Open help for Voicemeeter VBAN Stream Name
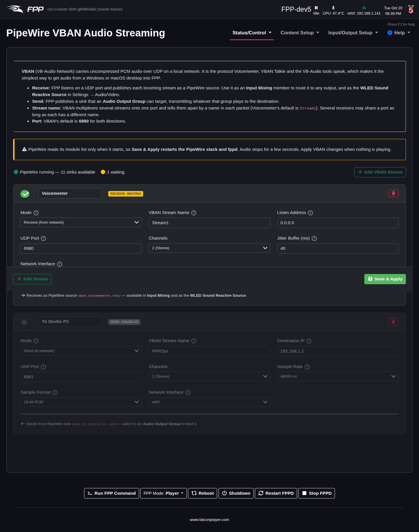 pyautogui.click(x=194, y=213)
